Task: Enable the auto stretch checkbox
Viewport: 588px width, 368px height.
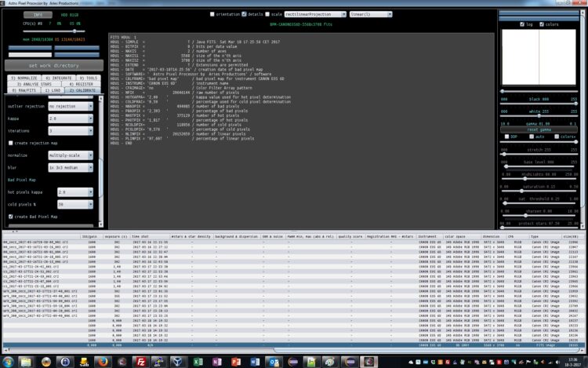Action: 532,137
